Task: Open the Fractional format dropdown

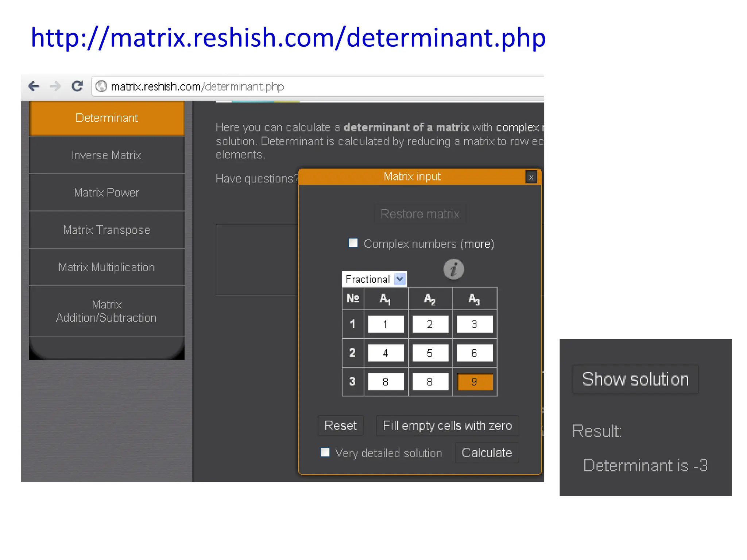Action: pyautogui.click(x=374, y=279)
